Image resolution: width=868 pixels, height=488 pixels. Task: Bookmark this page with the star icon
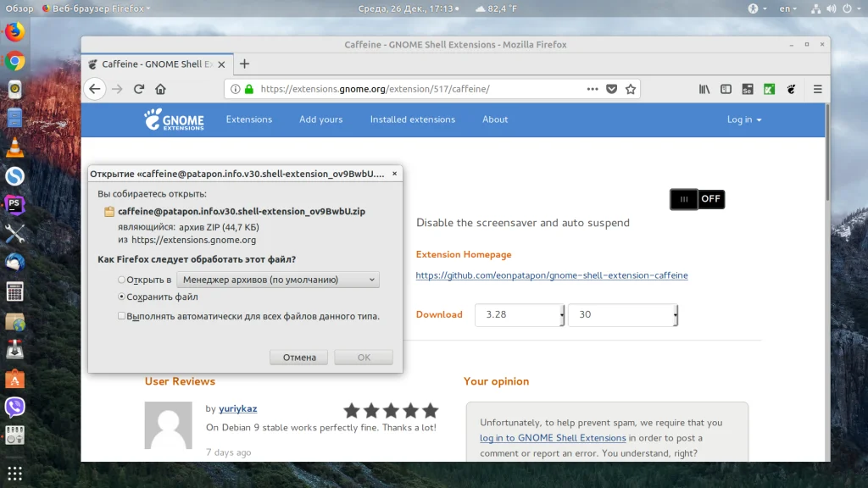[631, 89]
